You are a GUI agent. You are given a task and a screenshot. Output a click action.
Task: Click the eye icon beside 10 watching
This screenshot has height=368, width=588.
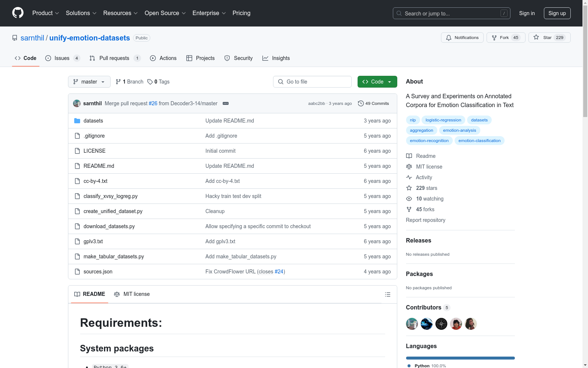(409, 199)
